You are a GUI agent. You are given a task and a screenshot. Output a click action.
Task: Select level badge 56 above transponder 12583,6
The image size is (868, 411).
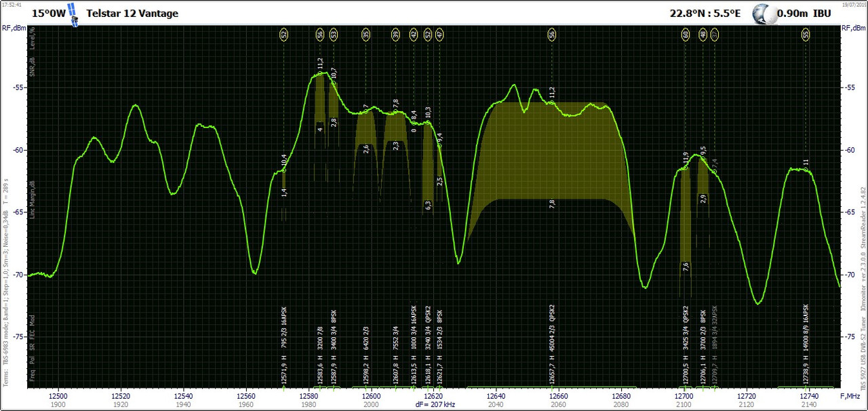pyautogui.click(x=320, y=34)
